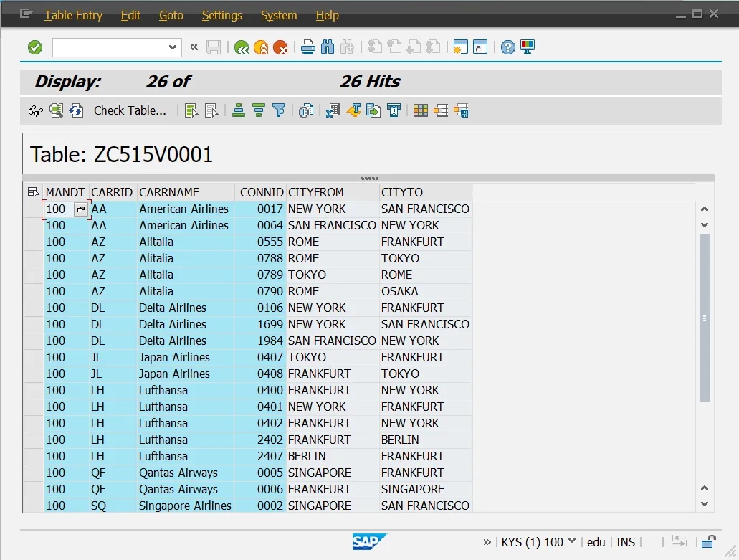Click the CITYFROM column header
The width and height of the screenshot is (739, 560).
(x=333, y=192)
